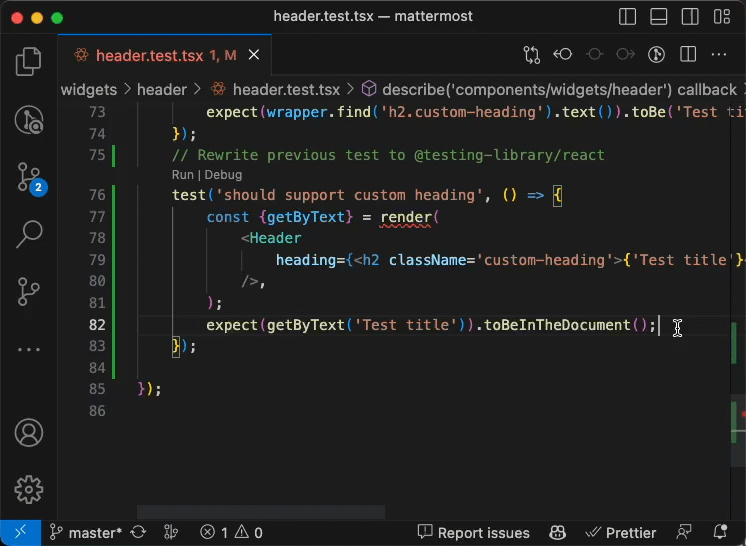Click the getByText destructured variable on line 77

[305, 217]
